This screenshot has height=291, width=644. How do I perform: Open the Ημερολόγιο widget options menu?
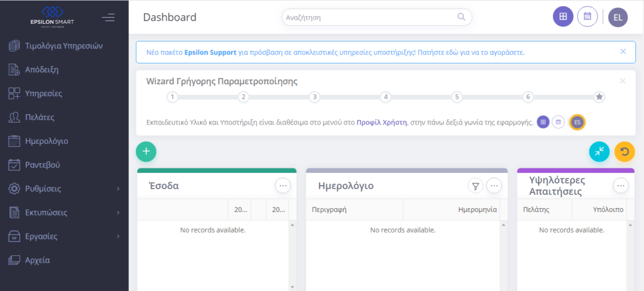click(x=494, y=185)
